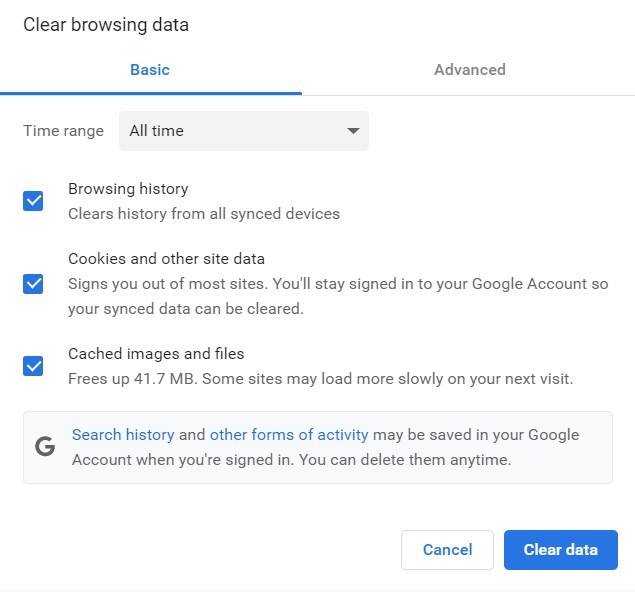The width and height of the screenshot is (635, 592).
Task: Click the Clear data button
Action: 560,549
